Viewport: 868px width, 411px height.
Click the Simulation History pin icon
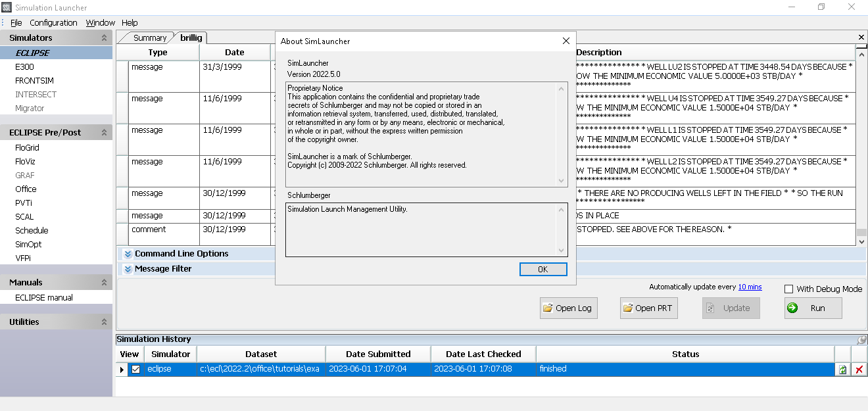[x=861, y=340]
